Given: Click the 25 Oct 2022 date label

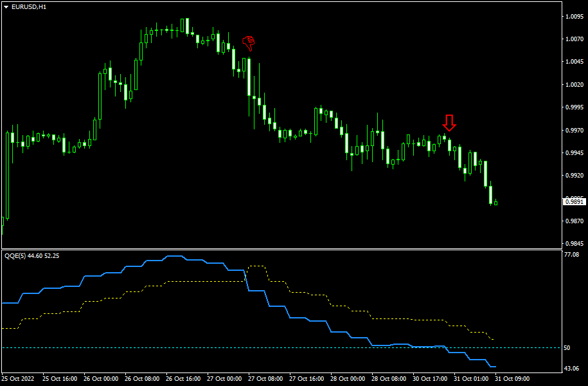Looking at the screenshot, I should (18, 379).
